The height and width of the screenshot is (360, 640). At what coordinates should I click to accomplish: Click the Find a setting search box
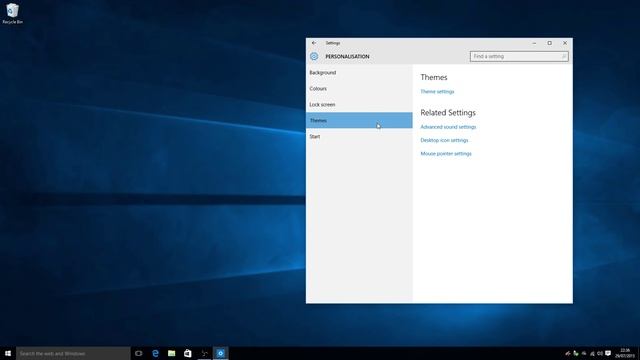tap(519, 56)
